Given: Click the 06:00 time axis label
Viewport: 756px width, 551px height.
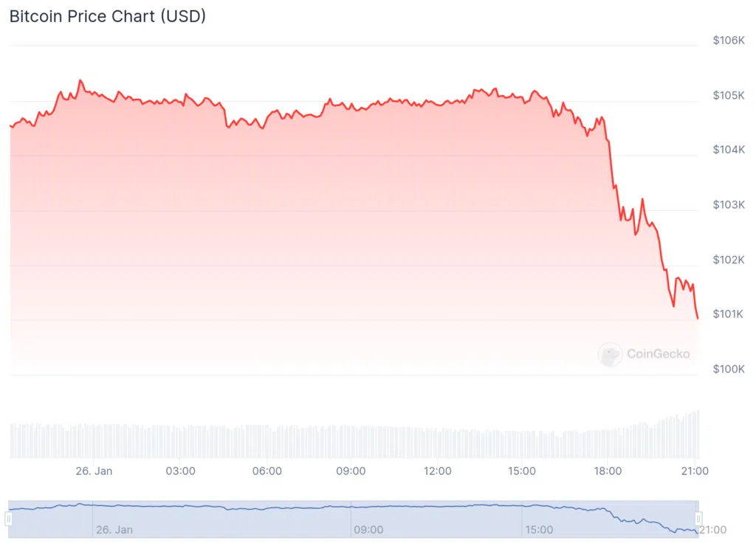Looking at the screenshot, I should (x=267, y=471).
